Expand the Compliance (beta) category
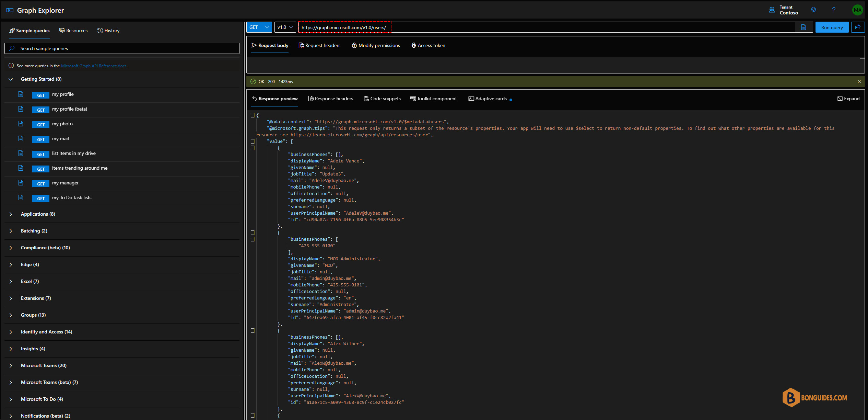The width and height of the screenshot is (868, 420). coord(11,248)
